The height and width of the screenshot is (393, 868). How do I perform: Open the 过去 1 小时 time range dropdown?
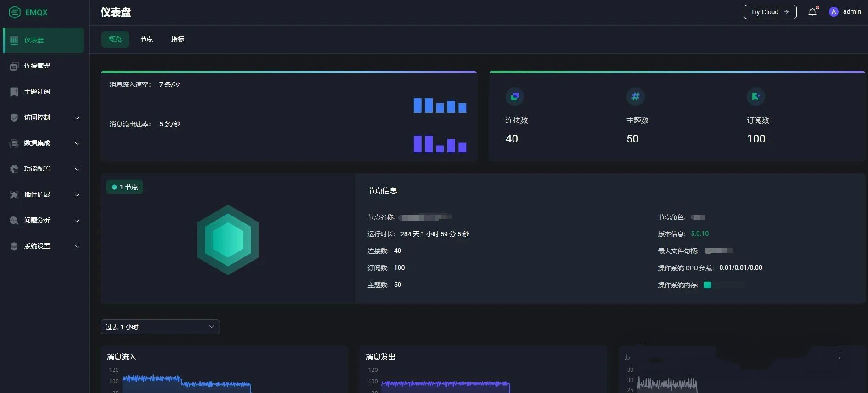pyautogui.click(x=160, y=327)
